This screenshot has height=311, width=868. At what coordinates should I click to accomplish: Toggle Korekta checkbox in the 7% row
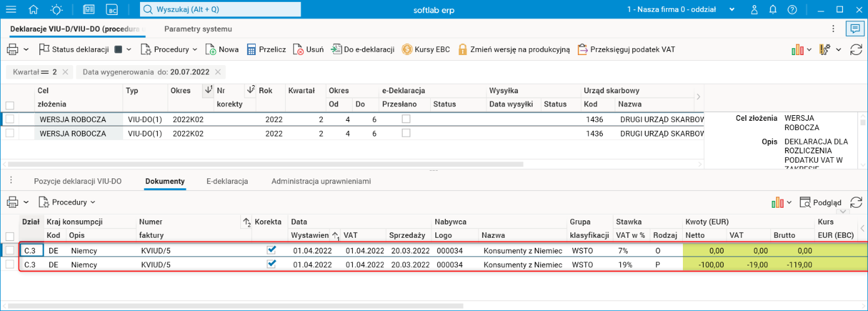(x=271, y=250)
